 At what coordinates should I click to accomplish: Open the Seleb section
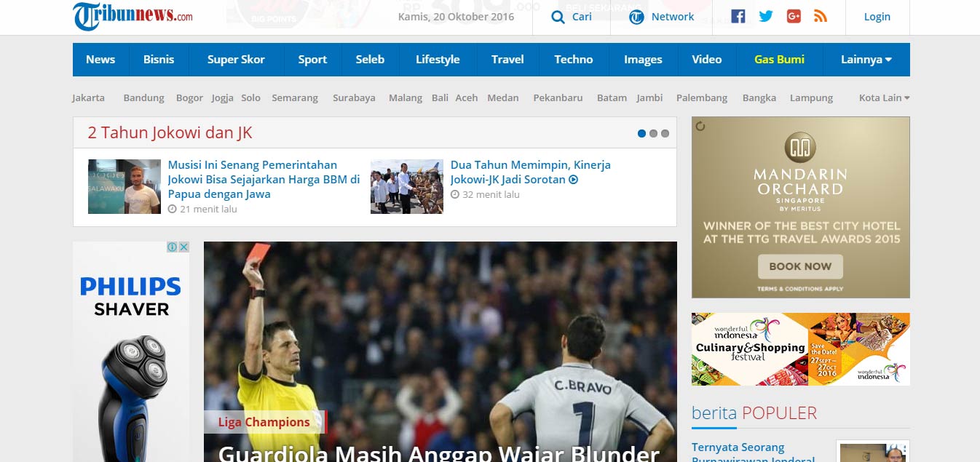point(370,60)
